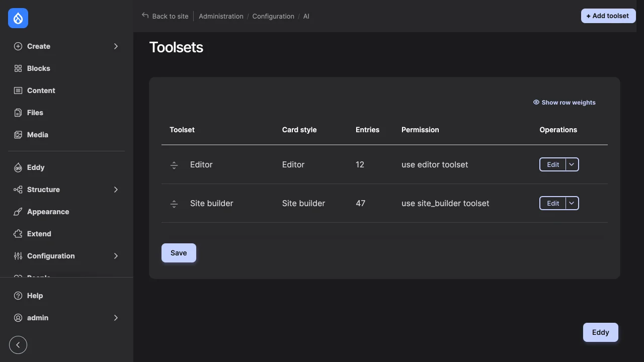Click the Add toolset button

click(x=608, y=16)
